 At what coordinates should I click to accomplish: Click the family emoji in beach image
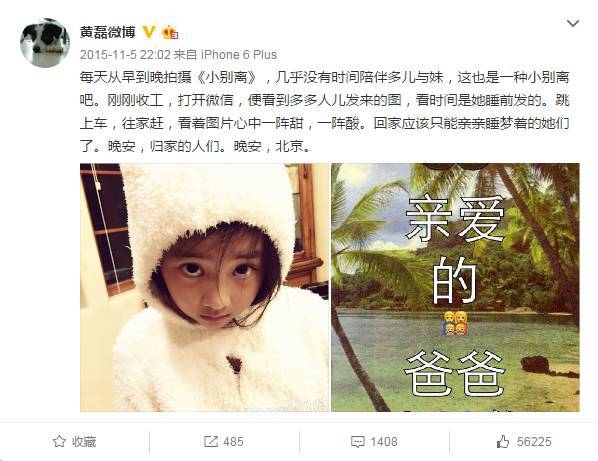(455, 323)
